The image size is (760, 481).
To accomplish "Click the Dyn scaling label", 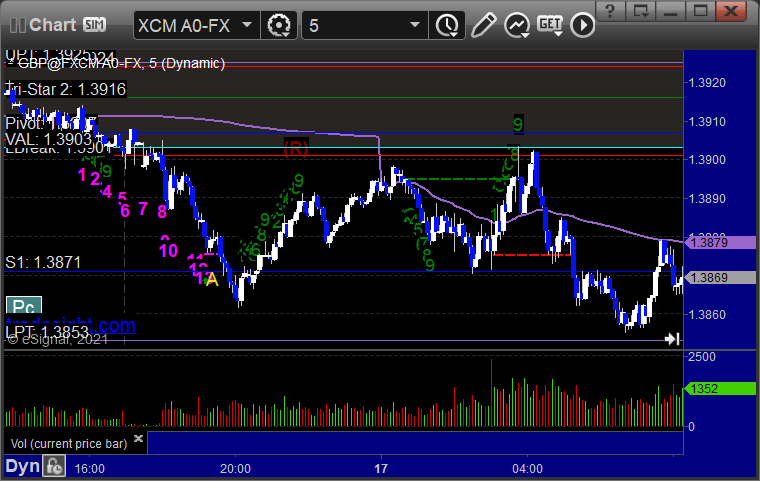I will point(22,466).
